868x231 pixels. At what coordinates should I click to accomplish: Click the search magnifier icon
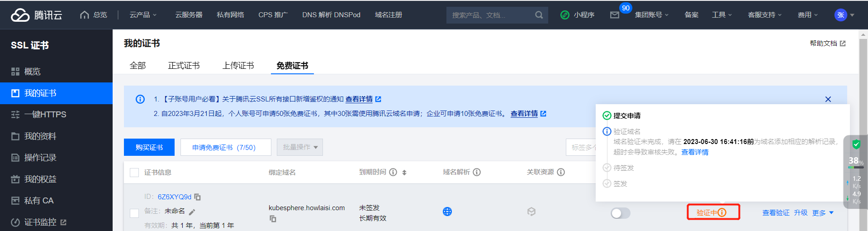(x=539, y=15)
